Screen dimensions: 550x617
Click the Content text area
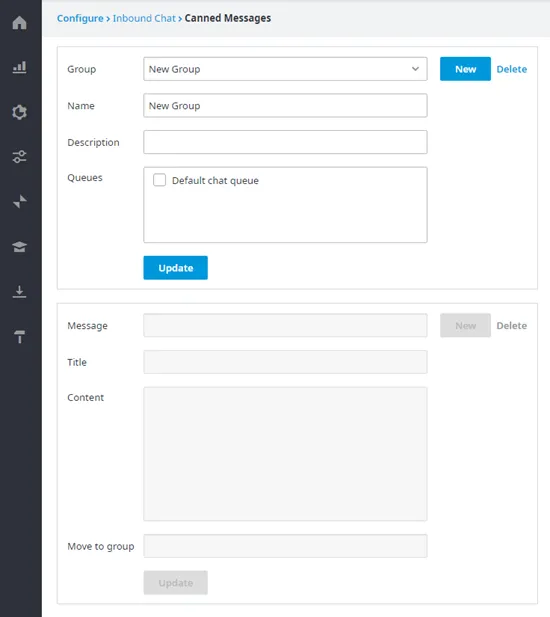coord(285,454)
